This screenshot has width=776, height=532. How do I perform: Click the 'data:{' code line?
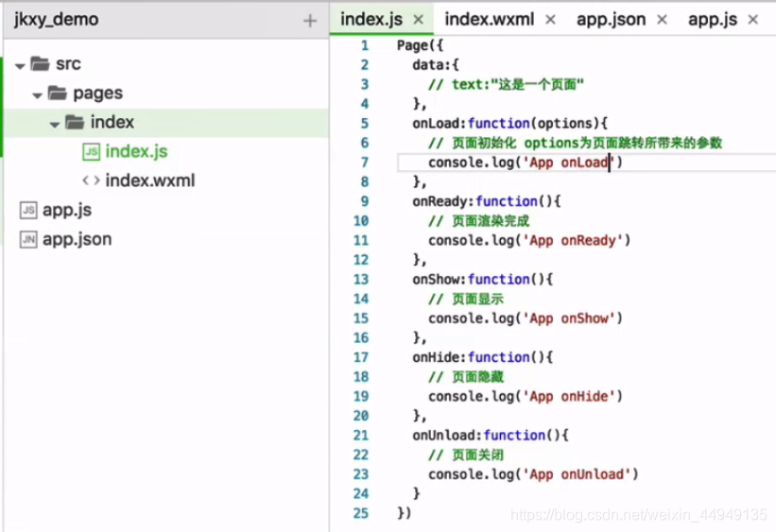[x=436, y=65]
